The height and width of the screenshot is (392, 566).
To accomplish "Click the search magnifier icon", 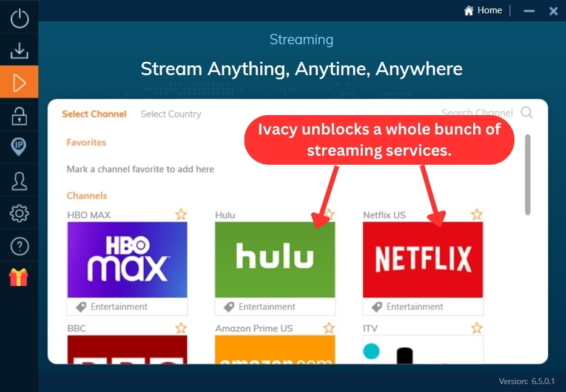I will [x=527, y=113].
